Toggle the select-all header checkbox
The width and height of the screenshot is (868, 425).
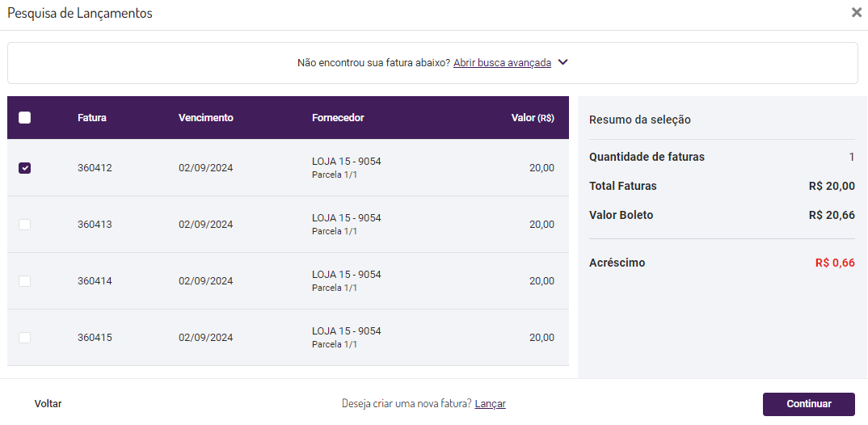[x=24, y=118]
